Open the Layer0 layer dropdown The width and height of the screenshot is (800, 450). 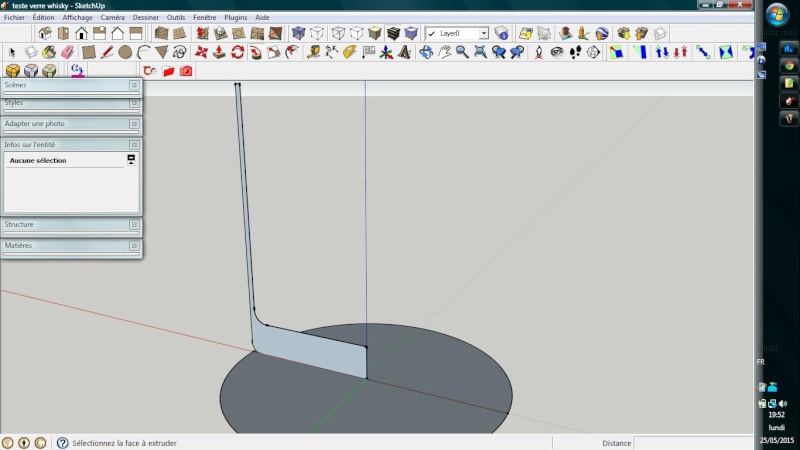pyautogui.click(x=483, y=33)
